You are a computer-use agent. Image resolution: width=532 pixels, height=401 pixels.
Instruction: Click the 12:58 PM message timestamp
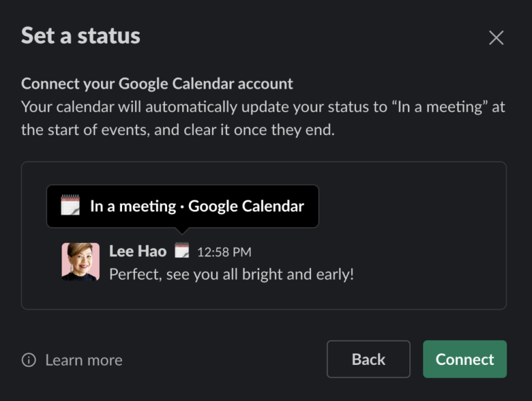[224, 252]
